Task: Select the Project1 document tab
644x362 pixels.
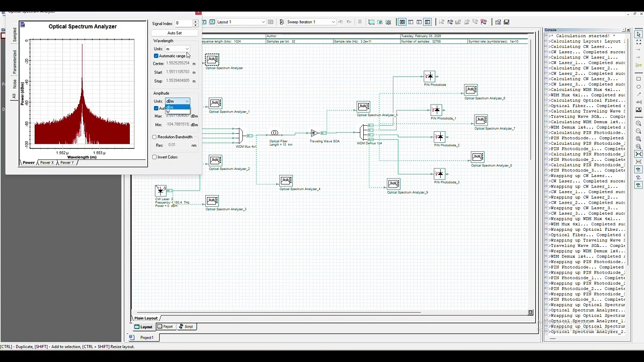Action: pos(143,337)
